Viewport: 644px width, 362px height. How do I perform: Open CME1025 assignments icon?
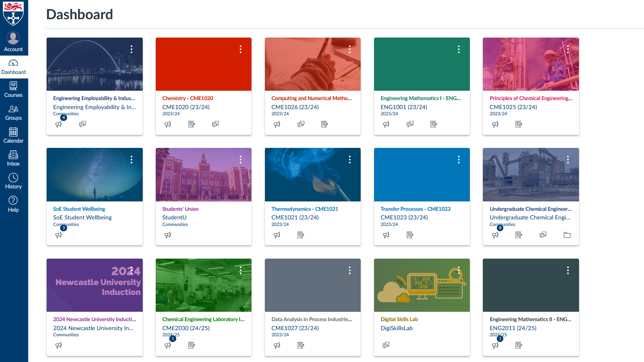(x=519, y=124)
